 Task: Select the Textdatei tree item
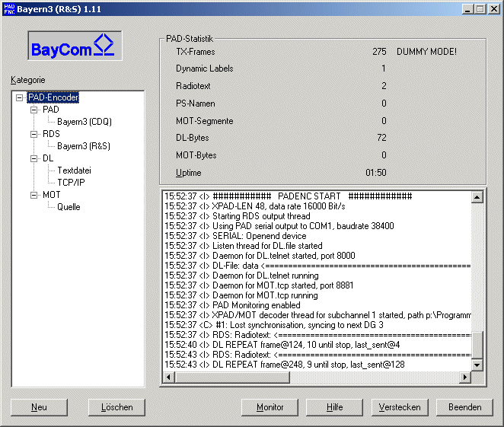[x=75, y=170]
